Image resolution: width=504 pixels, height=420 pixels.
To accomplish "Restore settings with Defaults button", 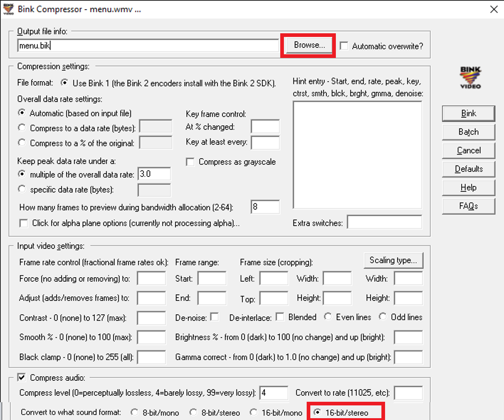I will pyautogui.click(x=468, y=169).
